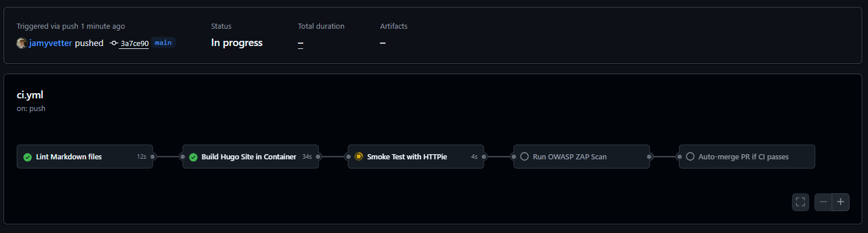Open the Auto-merge PR if CI passes job
This screenshot has width=868, height=233.
[743, 156]
